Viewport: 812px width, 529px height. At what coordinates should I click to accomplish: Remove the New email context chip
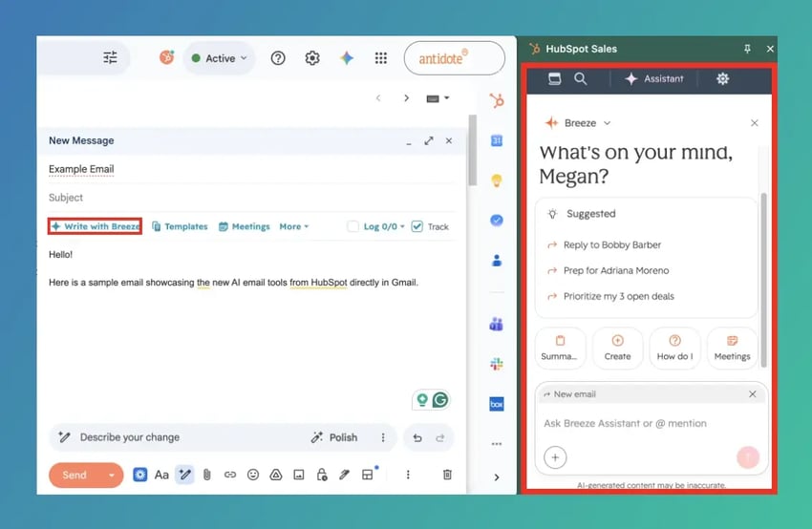(753, 394)
